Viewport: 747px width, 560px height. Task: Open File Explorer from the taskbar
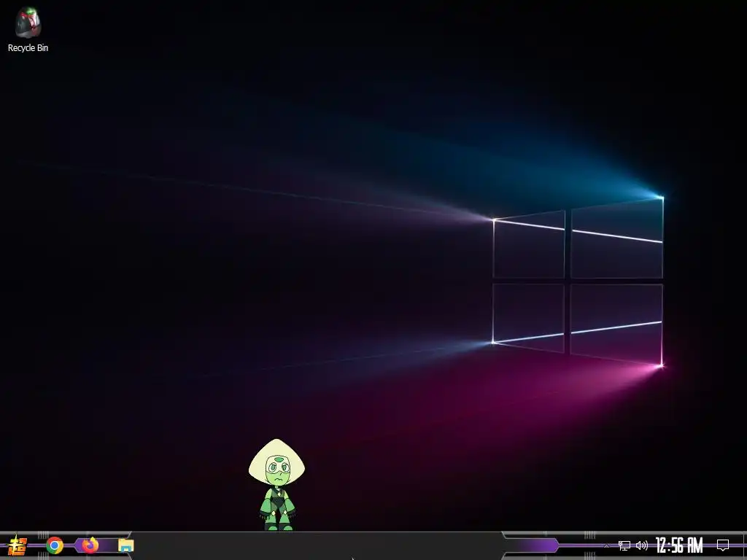[x=125, y=545]
